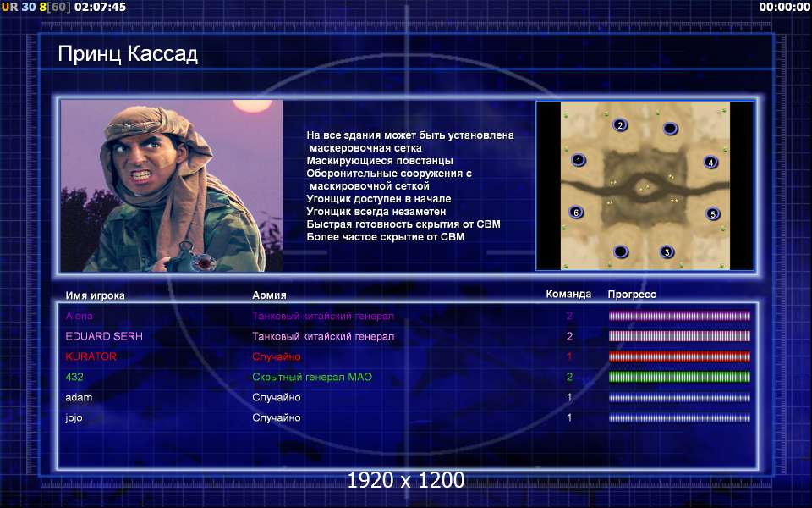812x508 pixels.
Task: Select player name '432'
Action: (x=74, y=377)
